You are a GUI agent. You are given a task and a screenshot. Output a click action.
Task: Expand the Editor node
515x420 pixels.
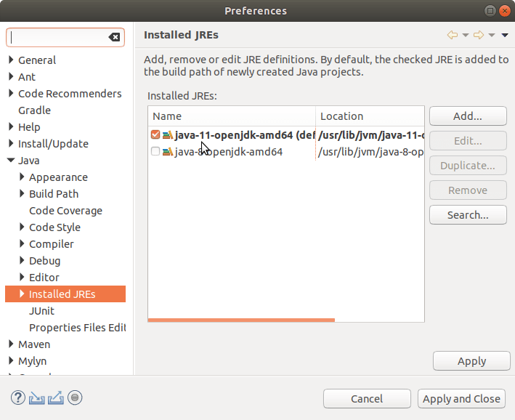(x=22, y=277)
